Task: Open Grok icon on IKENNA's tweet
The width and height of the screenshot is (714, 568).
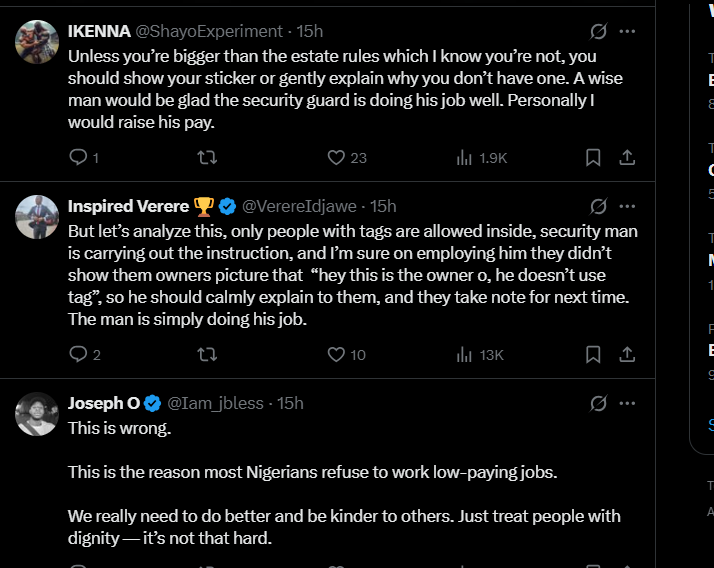Action: coord(599,31)
